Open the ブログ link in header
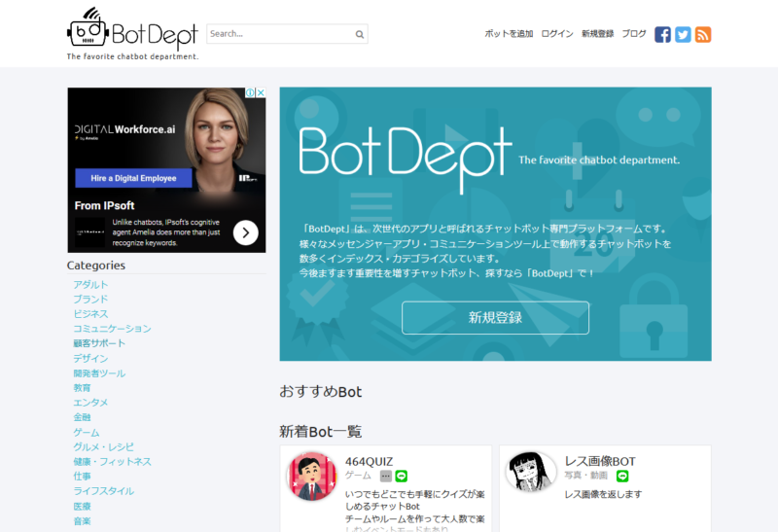 633,34
